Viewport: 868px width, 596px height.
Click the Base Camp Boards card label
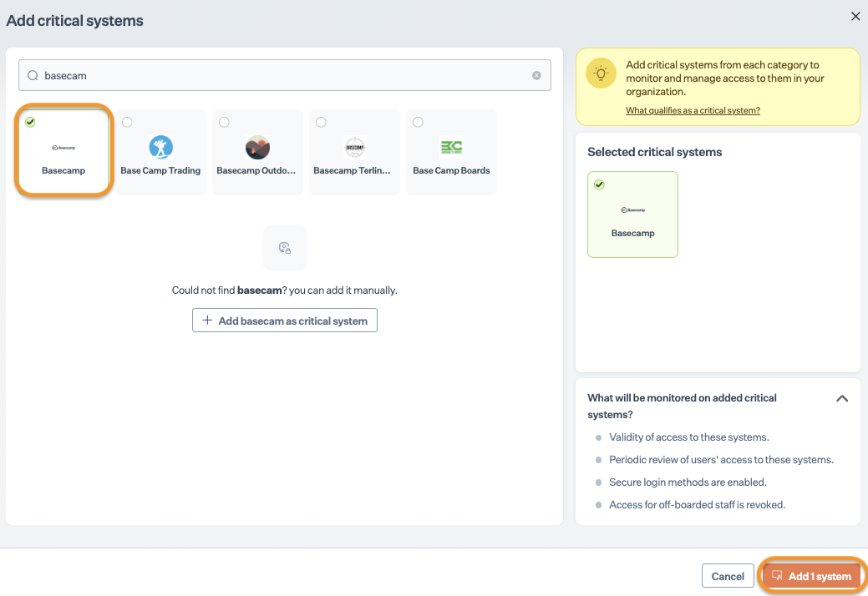451,170
